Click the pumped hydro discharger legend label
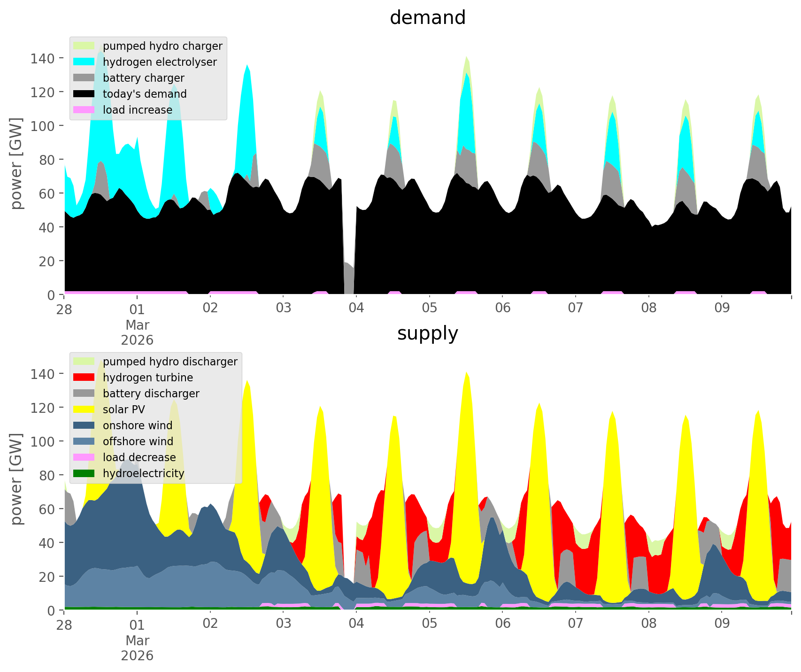 (170, 362)
